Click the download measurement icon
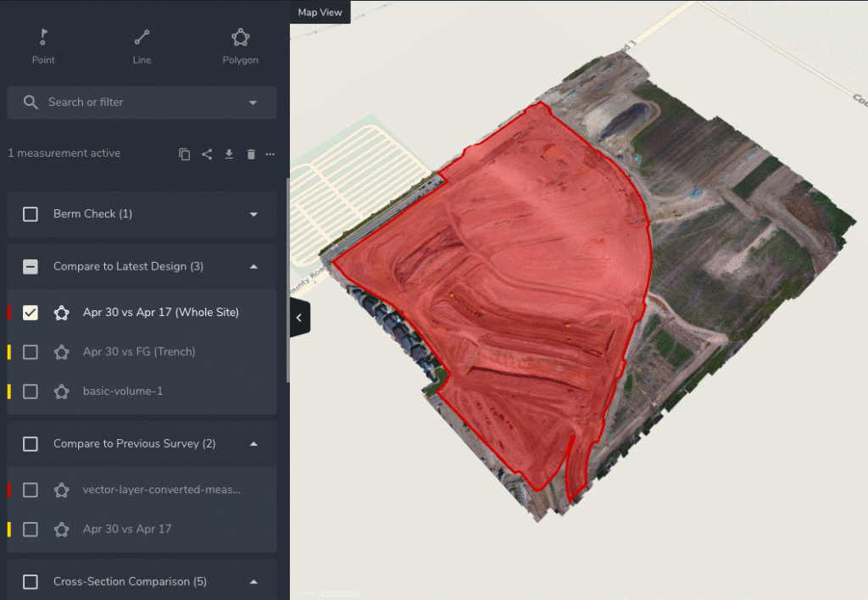 coord(229,154)
